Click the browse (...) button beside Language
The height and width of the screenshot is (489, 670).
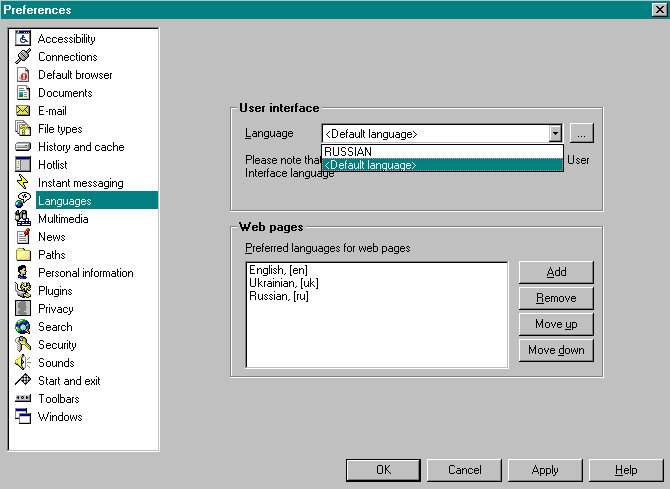tap(583, 133)
